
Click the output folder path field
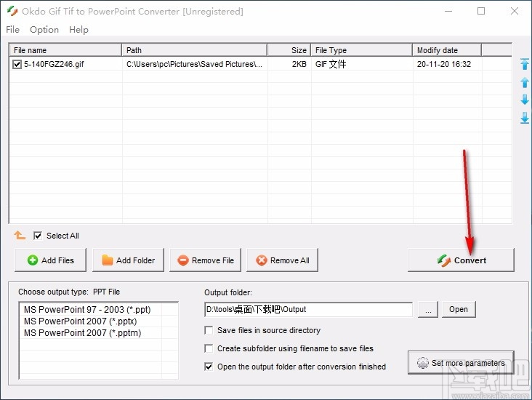[308, 309]
